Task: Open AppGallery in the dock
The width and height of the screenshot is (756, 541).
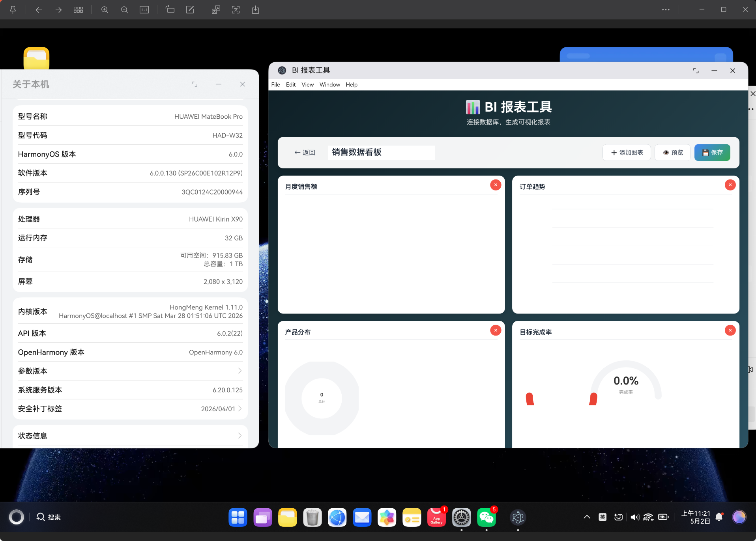Action: pyautogui.click(x=437, y=517)
